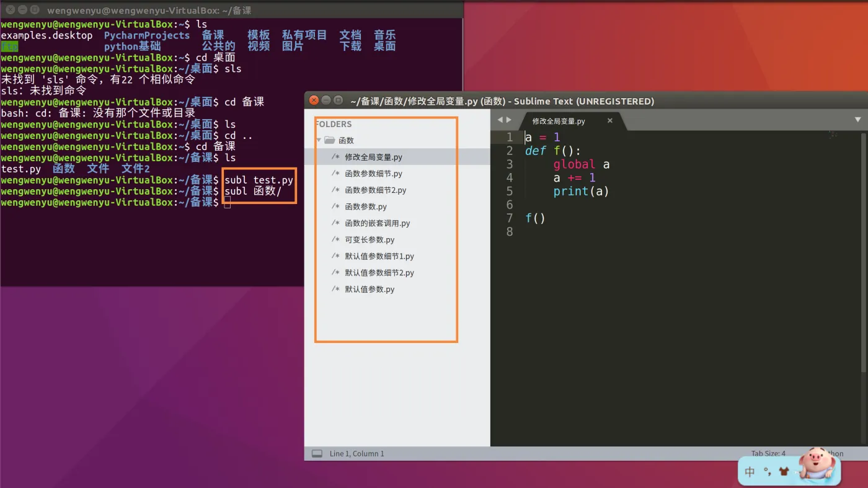Screen dimensions: 868x488
Task: Click 'PycharmProjects' in the terminal output
Action: click(x=146, y=35)
